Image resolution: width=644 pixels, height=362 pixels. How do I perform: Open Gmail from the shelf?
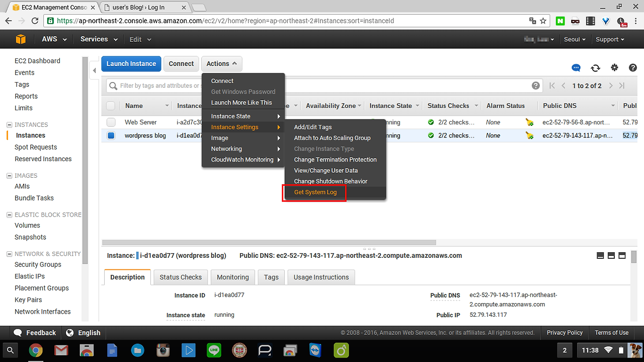click(x=61, y=350)
